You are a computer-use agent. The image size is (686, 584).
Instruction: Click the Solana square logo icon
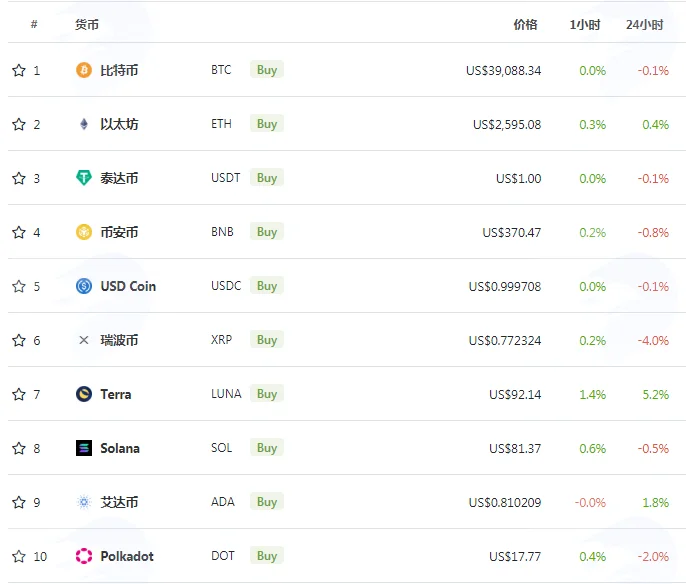tap(84, 448)
